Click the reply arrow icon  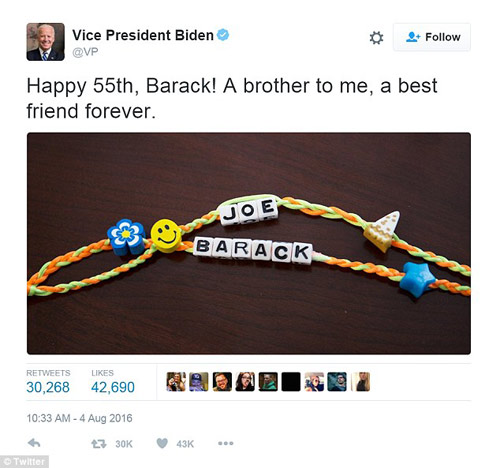[x=34, y=443]
